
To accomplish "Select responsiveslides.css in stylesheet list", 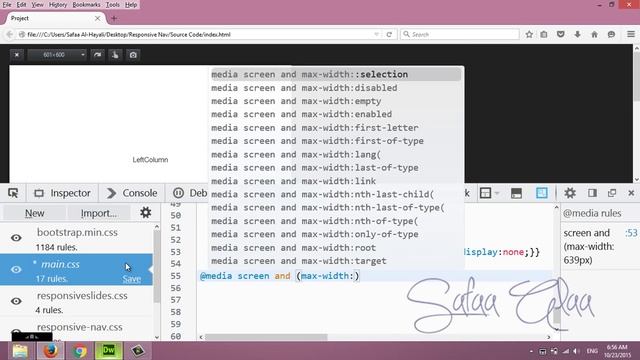I will (77, 301).
